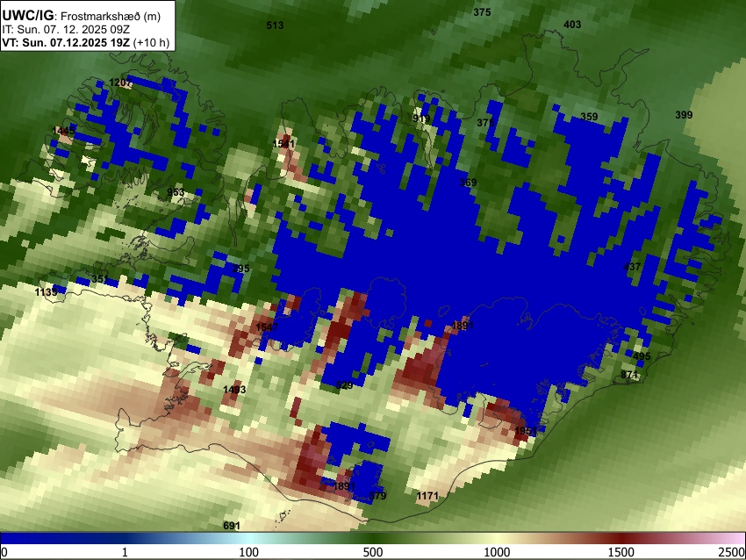Click the 495 map value
The height and width of the screenshot is (560, 746).
[642, 356]
